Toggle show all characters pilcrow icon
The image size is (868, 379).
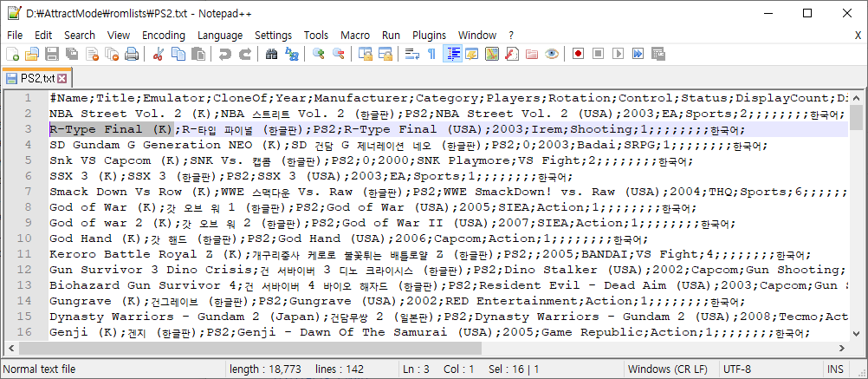coord(431,54)
